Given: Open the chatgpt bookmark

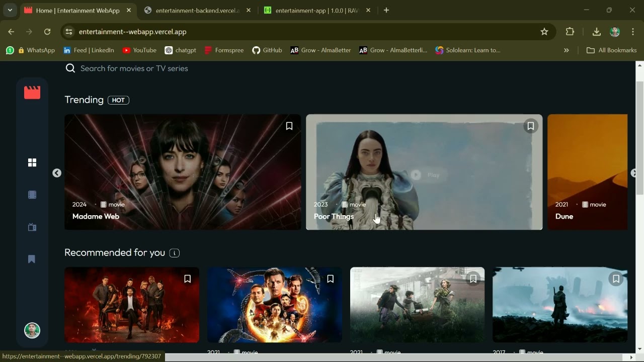Looking at the screenshot, I should pos(181,50).
